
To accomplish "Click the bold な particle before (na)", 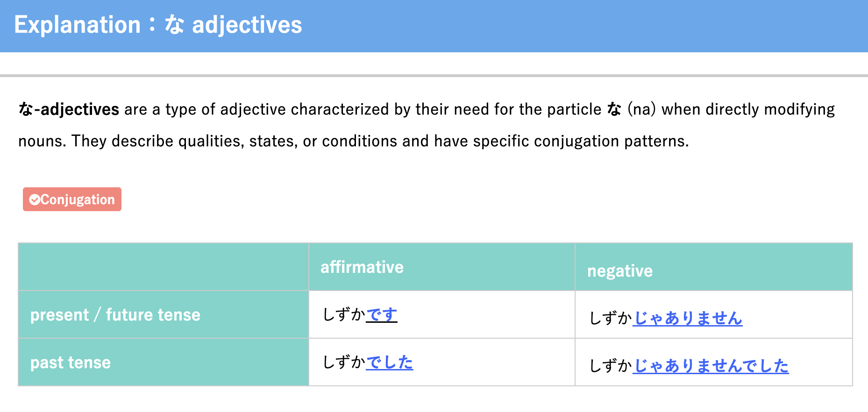I will pos(614,109).
